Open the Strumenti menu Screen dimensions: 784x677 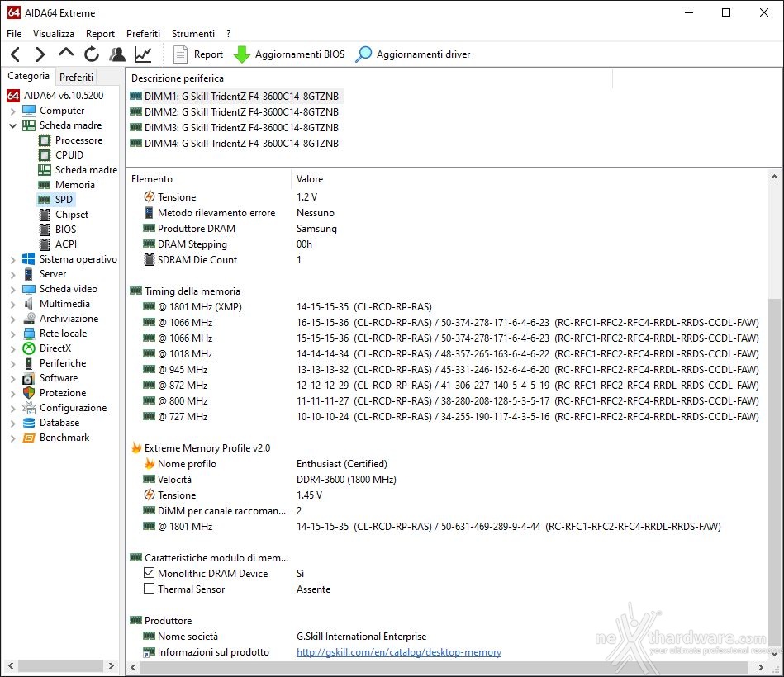tap(193, 34)
